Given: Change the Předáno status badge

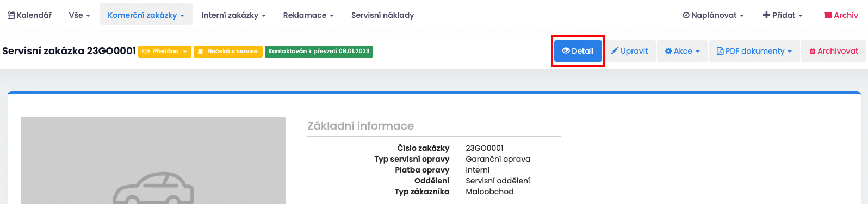Looking at the screenshot, I should [165, 52].
